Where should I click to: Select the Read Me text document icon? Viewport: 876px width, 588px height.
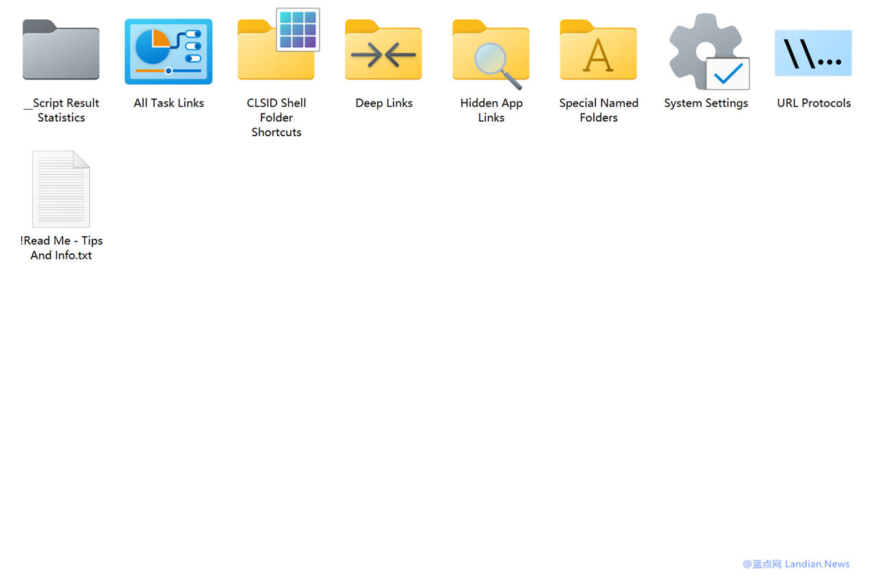[x=61, y=189]
